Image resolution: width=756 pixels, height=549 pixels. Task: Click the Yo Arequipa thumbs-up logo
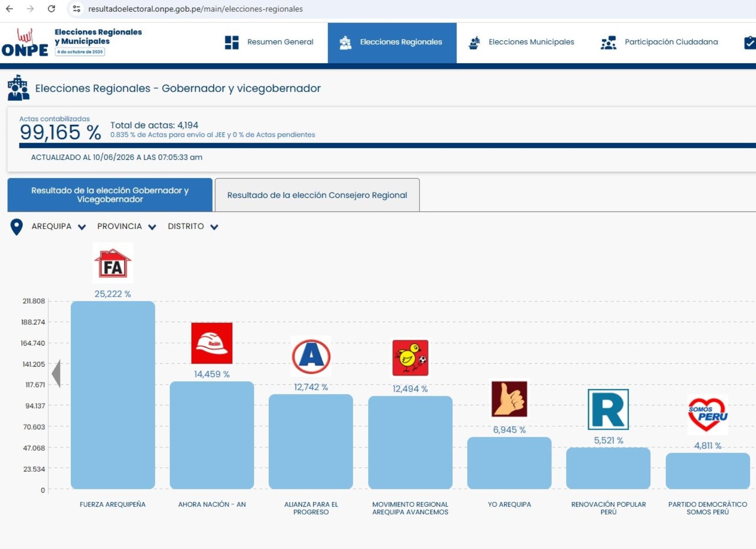click(x=509, y=399)
